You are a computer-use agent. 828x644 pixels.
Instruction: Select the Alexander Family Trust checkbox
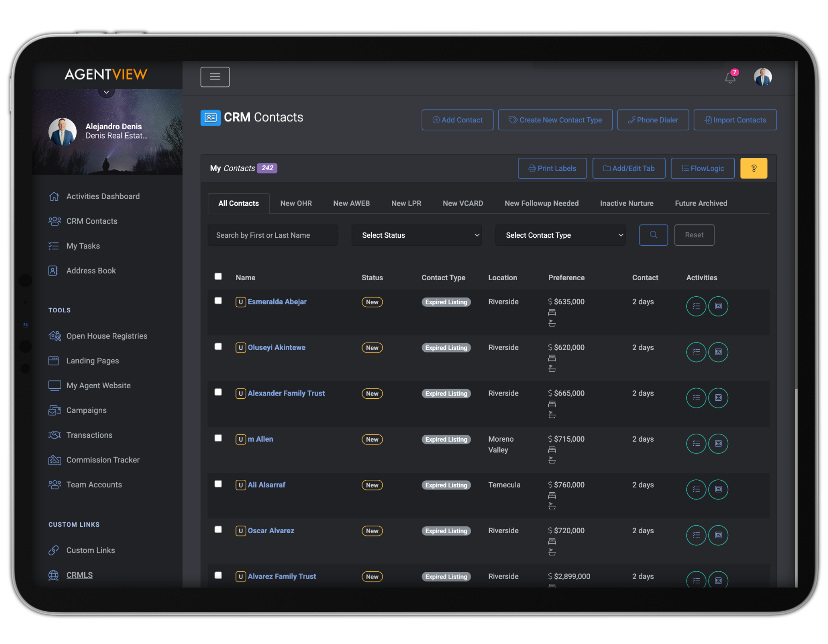pyautogui.click(x=218, y=392)
